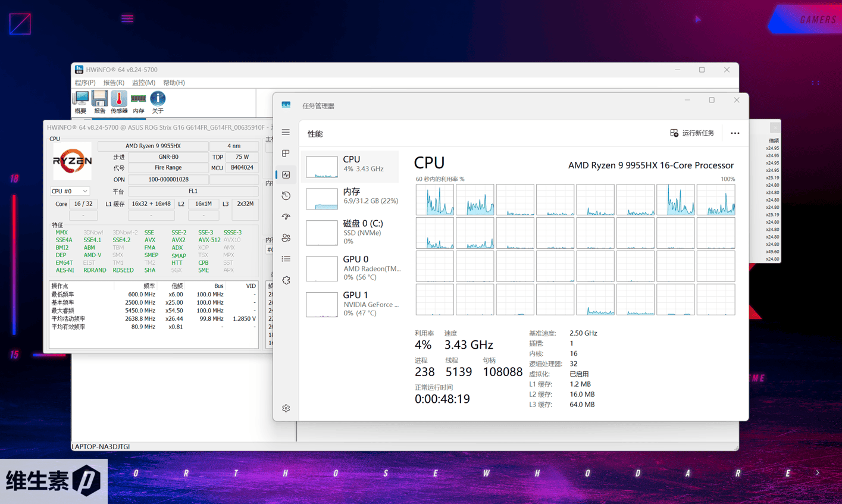The height and width of the screenshot is (504, 842).
Task: Expand Task Manager hamburger navigation menu
Action: [286, 133]
